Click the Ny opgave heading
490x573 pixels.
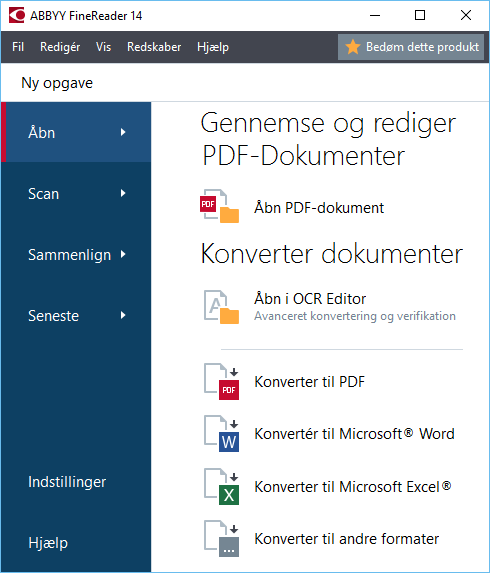coord(57,83)
